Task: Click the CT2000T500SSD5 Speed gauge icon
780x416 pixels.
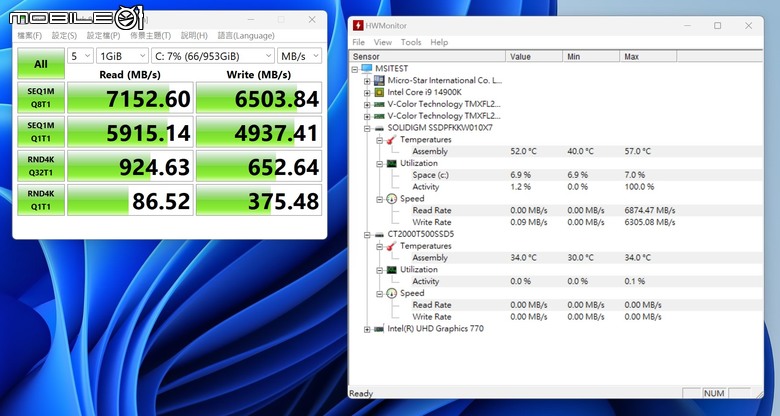Action: 391,293
